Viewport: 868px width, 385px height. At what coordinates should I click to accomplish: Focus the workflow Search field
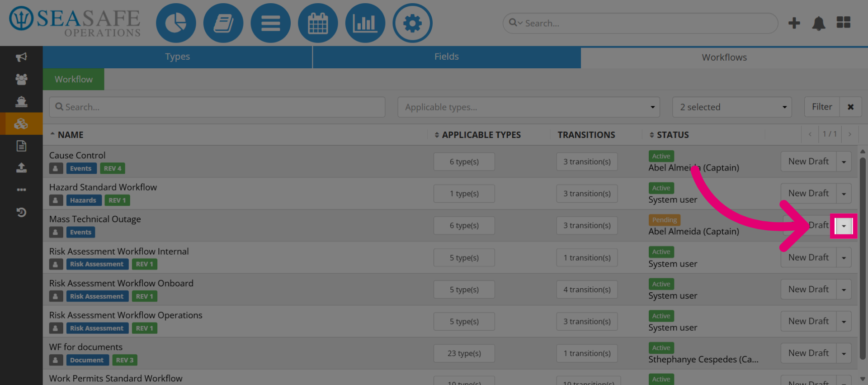217,107
